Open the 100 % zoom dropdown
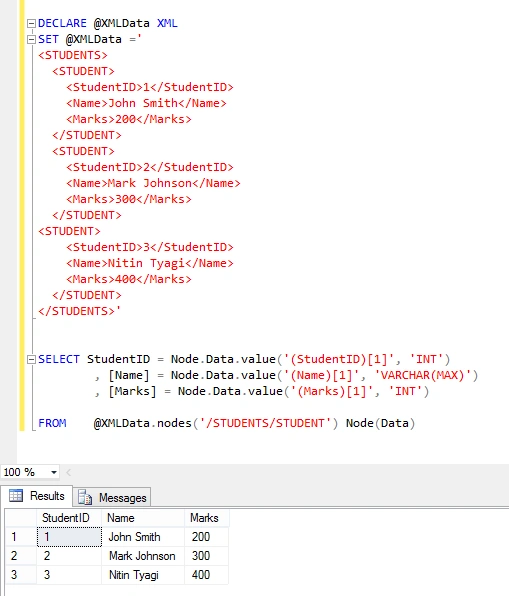The height and width of the screenshot is (596, 509). click(x=54, y=472)
